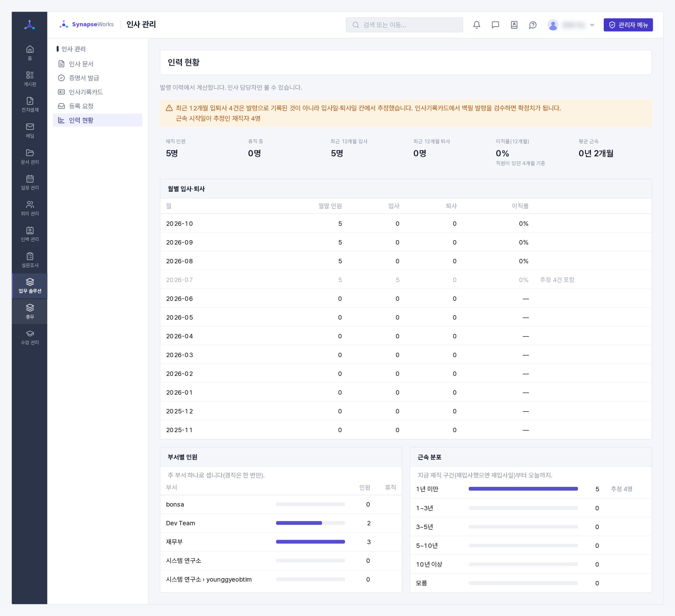Open 전자결재 sidebar item

30,104
